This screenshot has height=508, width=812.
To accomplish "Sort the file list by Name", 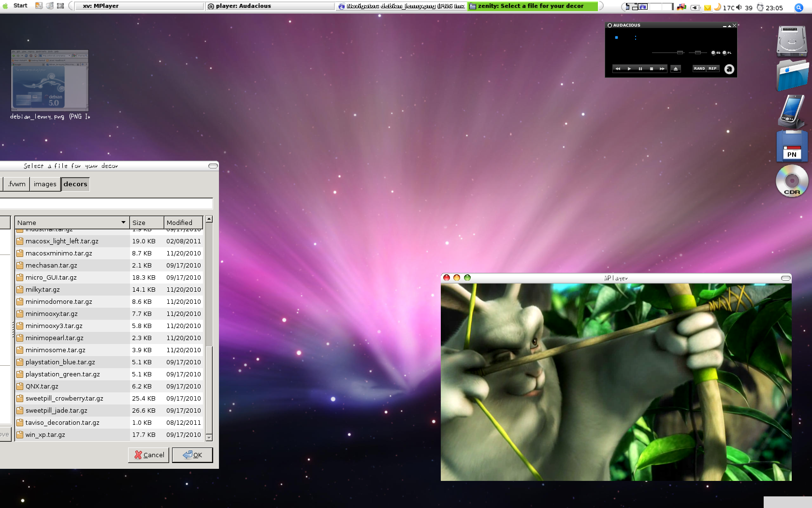I will pos(72,223).
